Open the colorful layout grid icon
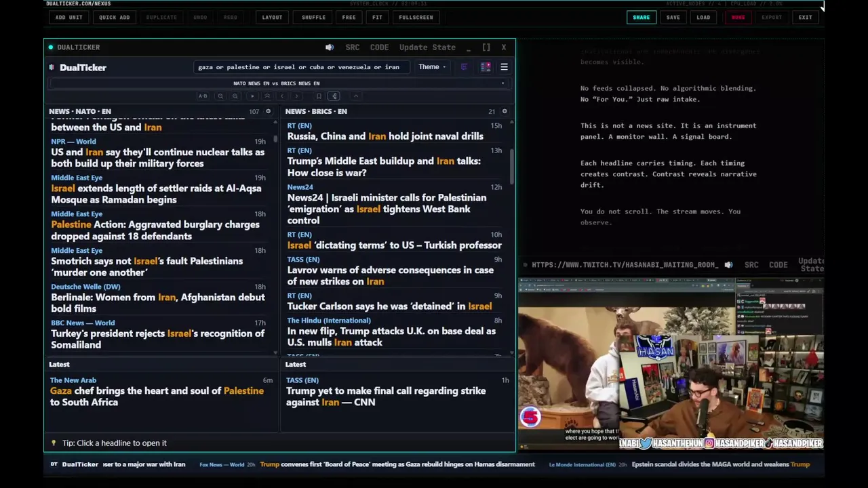 point(486,67)
